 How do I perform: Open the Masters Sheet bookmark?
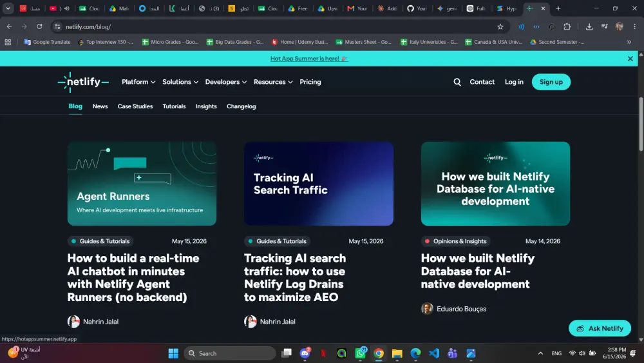pyautogui.click(x=363, y=42)
